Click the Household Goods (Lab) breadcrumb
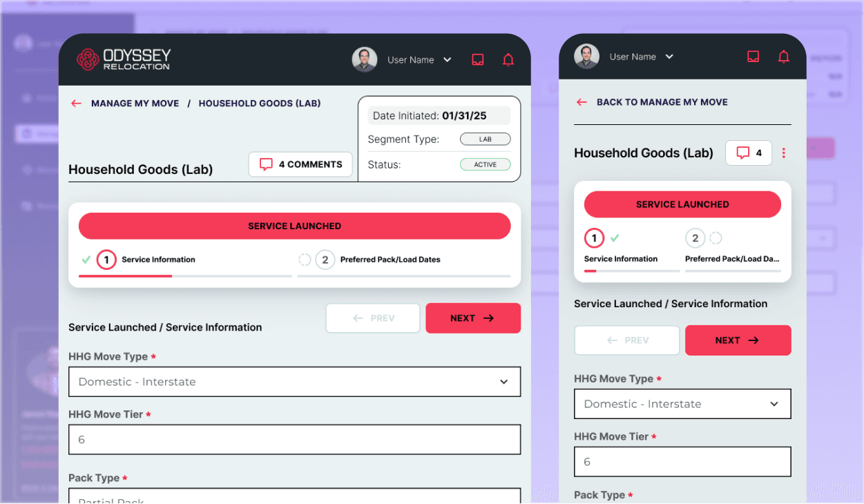 [260, 104]
